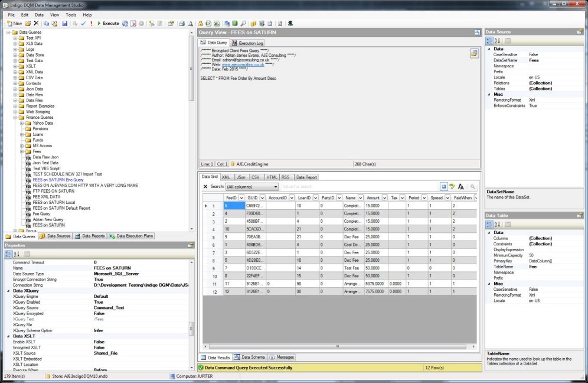Click the checkmark validate icon on the toolbar
Viewport: 588px width, 383px height.
(x=83, y=24)
